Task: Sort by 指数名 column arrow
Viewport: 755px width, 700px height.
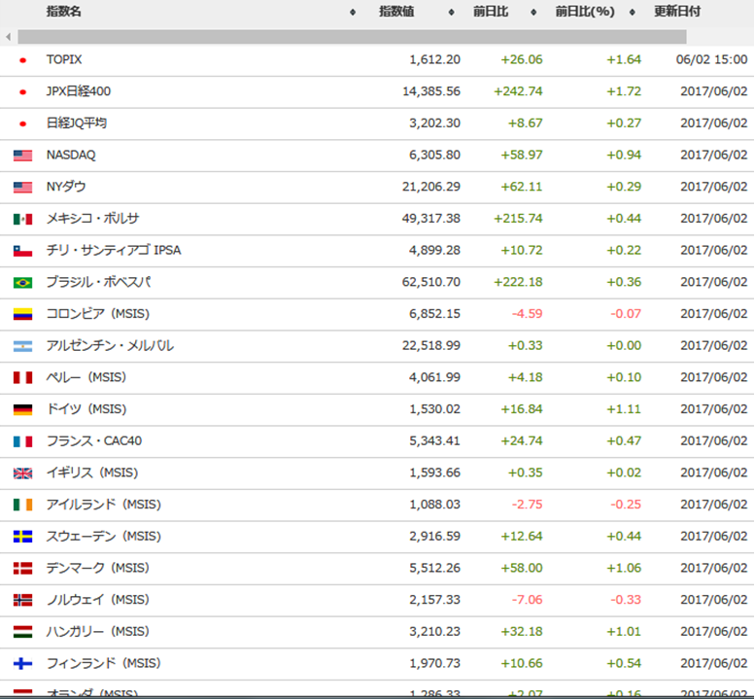Action: [353, 12]
